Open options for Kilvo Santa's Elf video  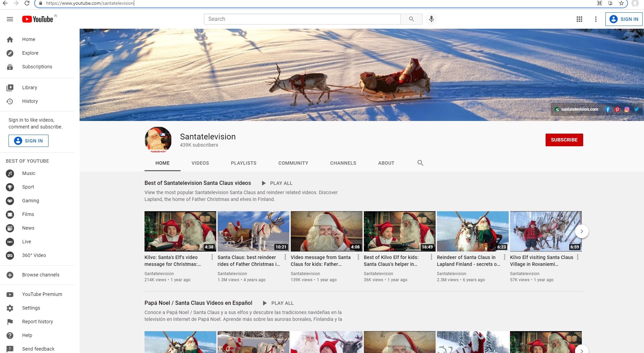point(212,257)
